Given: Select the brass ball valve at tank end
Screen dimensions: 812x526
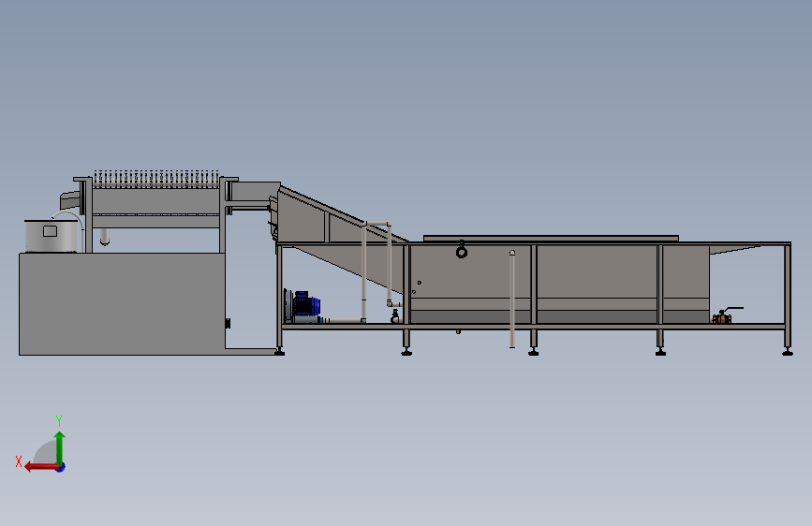Looking at the screenshot, I should pos(722,318).
